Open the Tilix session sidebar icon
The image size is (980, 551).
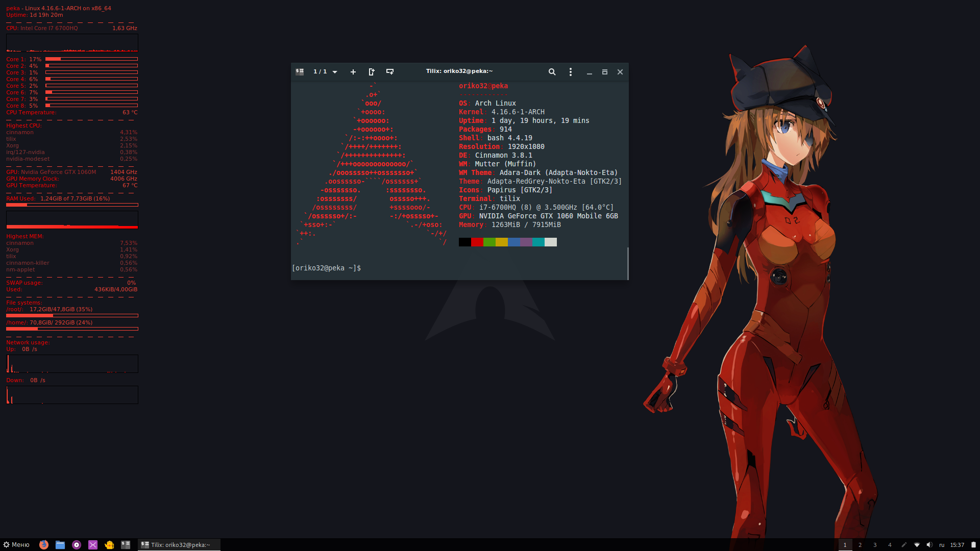300,72
